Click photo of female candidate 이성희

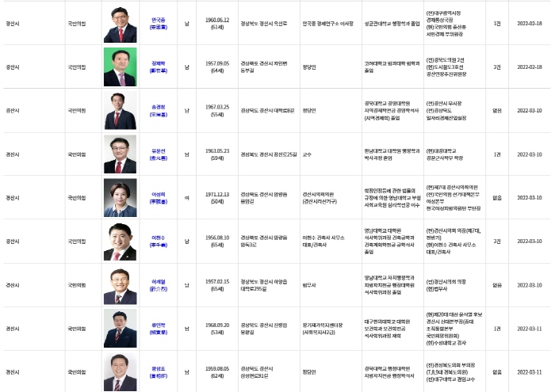coord(120,198)
